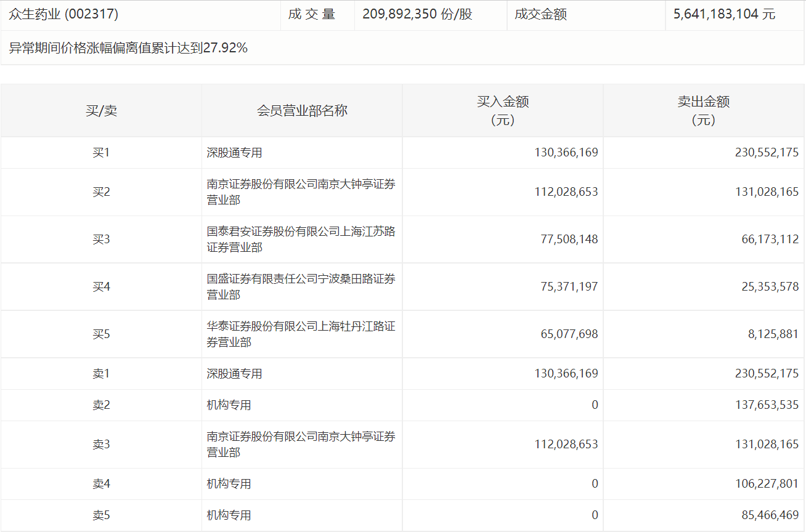
Task: Select the 卖3 row label
Action: 101,445
